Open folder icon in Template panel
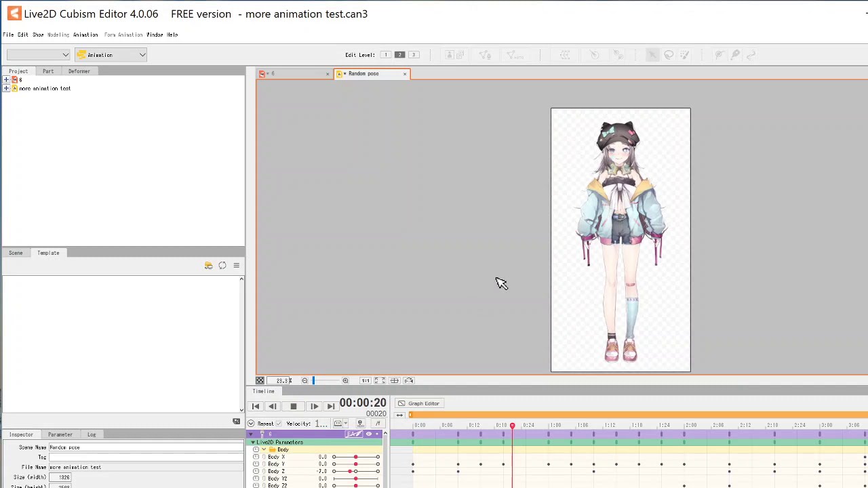This screenshot has width=868, height=488. tap(208, 265)
